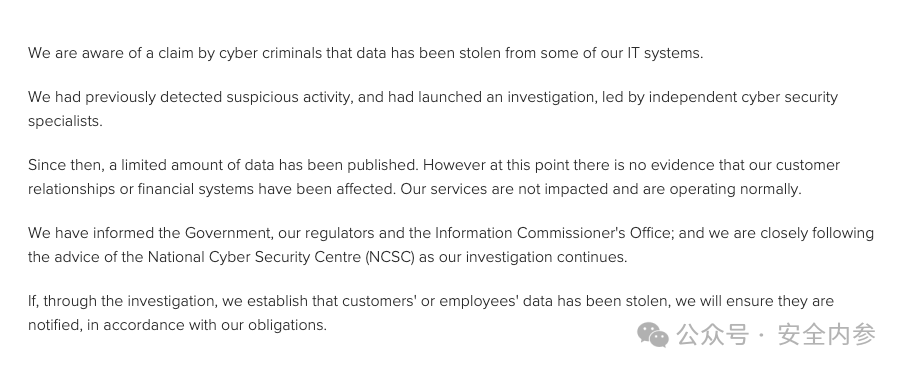Click the WeChat logo icon in watermark
This screenshot has height=370, width=904.
tap(653, 335)
